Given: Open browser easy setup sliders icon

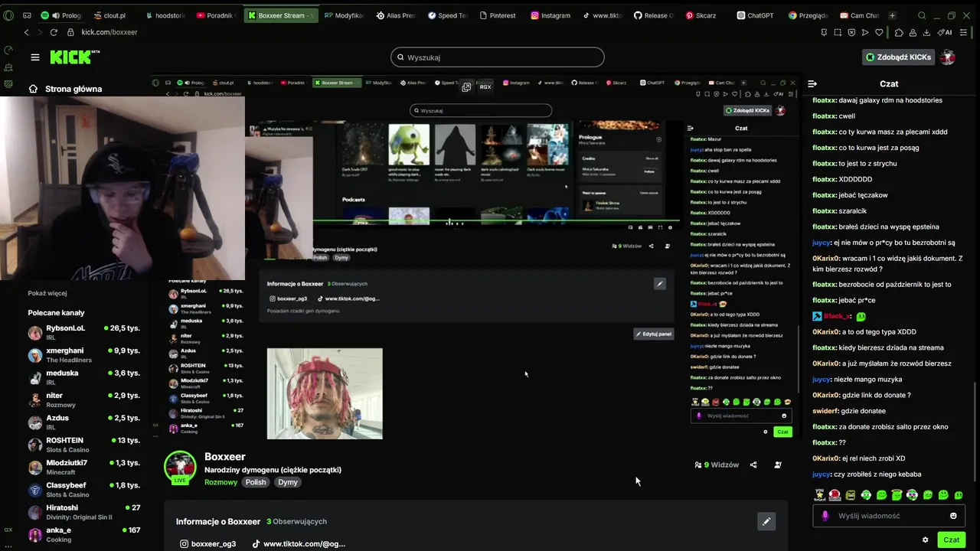Looking at the screenshot, I should click(x=963, y=32).
